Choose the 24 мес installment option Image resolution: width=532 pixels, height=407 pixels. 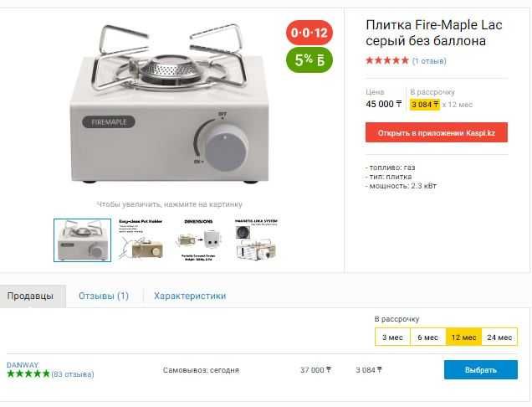coord(499,337)
